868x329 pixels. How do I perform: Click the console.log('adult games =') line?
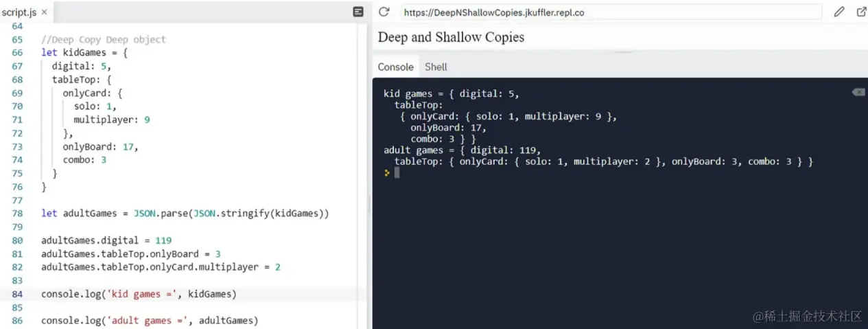(x=150, y=321)
